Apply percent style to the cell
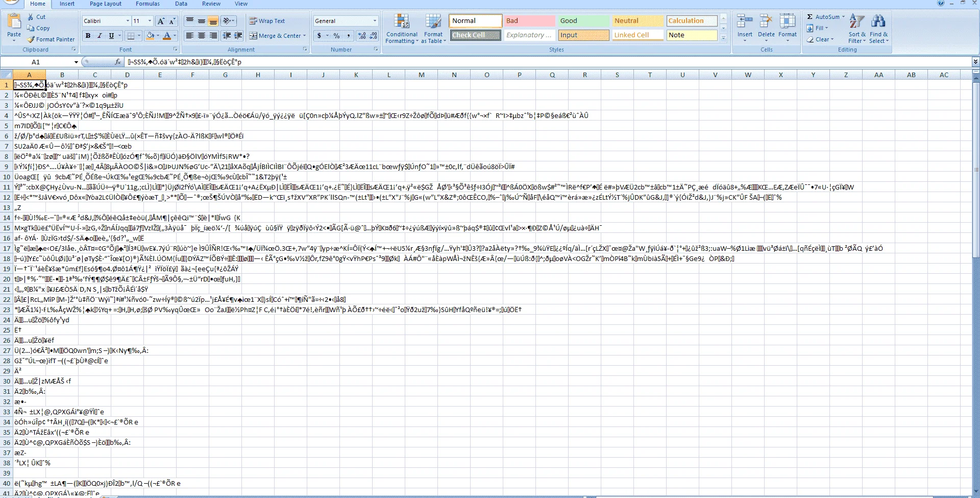The width and height of the screenshot is (980, 498). (x=336, y=36)
